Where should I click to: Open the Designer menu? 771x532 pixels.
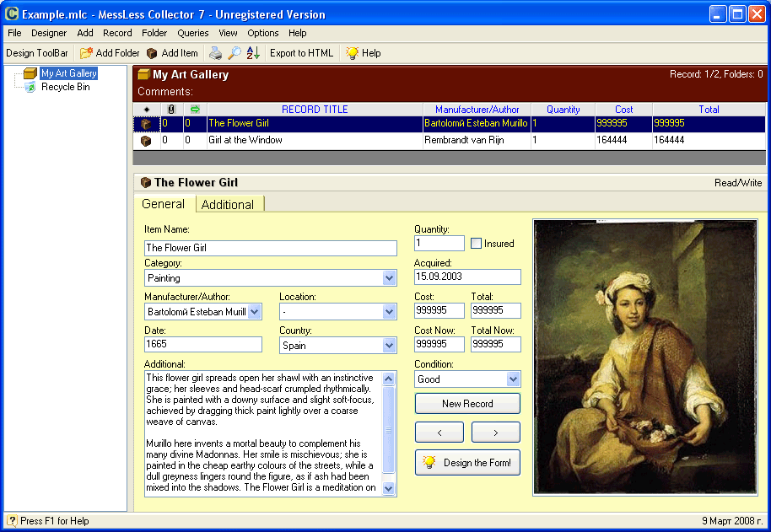pos(49,33)
